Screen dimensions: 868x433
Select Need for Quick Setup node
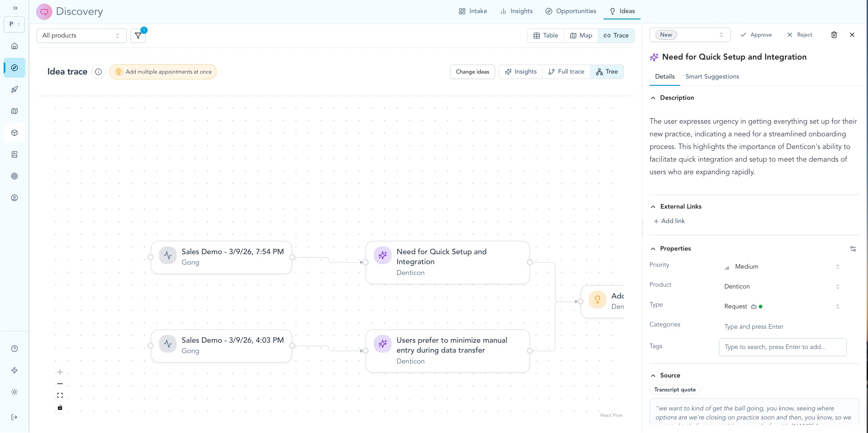point(448,262)
